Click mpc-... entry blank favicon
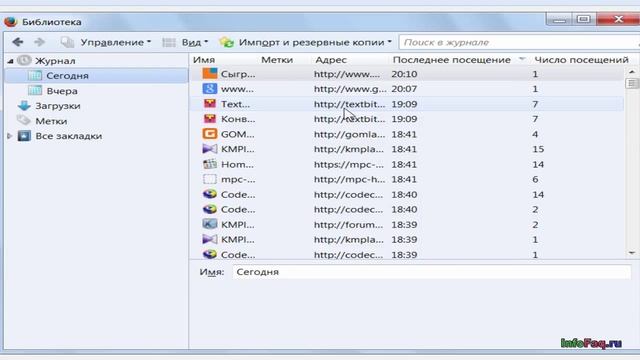640x360 pixels. pyautogui.click(x=210, y=179)
